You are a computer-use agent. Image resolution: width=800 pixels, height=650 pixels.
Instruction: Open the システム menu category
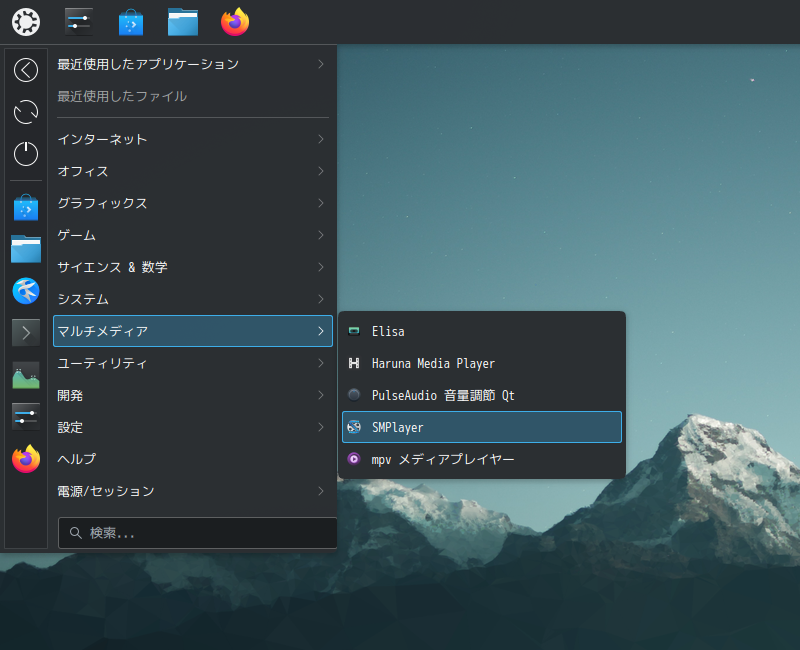pos(193,299)
